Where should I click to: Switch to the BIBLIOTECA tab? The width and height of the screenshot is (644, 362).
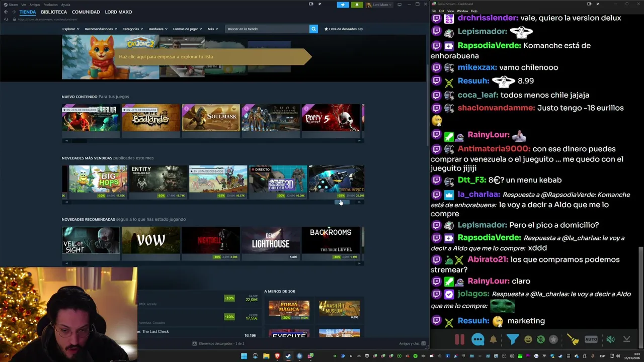[54, 12]
